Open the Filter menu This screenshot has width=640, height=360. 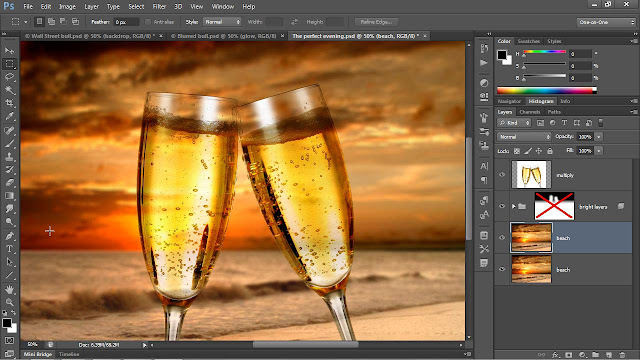(159, 7)
